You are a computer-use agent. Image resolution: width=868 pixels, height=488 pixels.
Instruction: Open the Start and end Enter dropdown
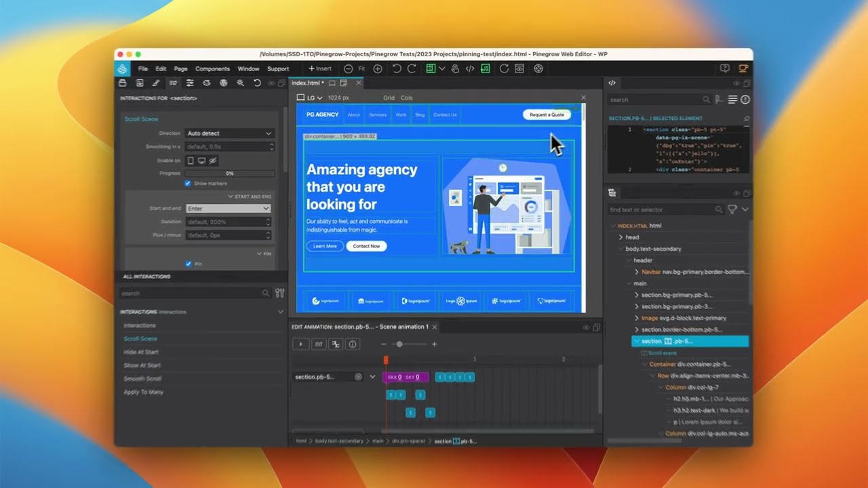tap(229, 209)
